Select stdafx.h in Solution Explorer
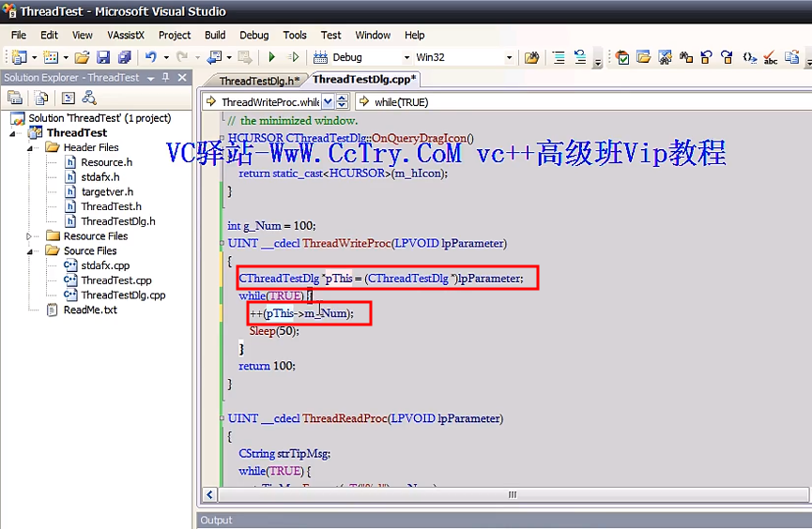 (100, 177)
